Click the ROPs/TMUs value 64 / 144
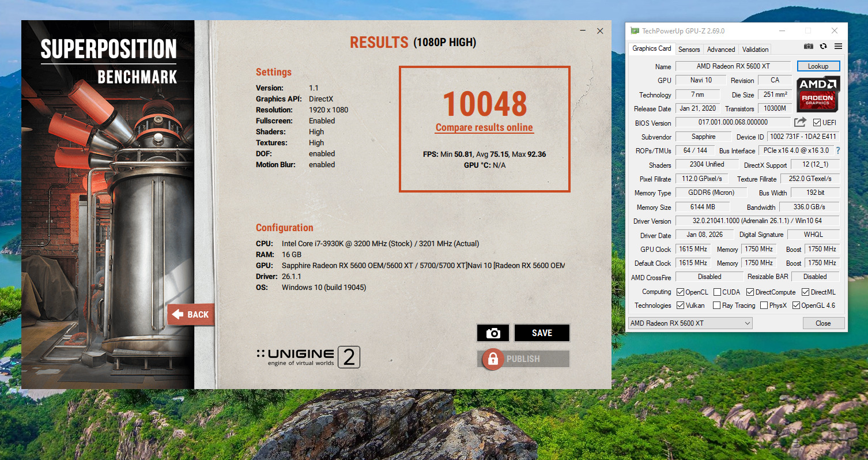The image size is (868, 460). click(x=695, y=150)
